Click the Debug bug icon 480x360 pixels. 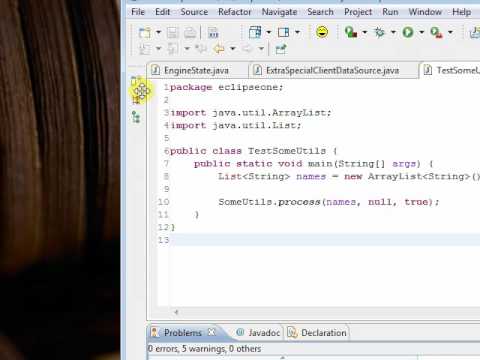(x=379, y=32)
